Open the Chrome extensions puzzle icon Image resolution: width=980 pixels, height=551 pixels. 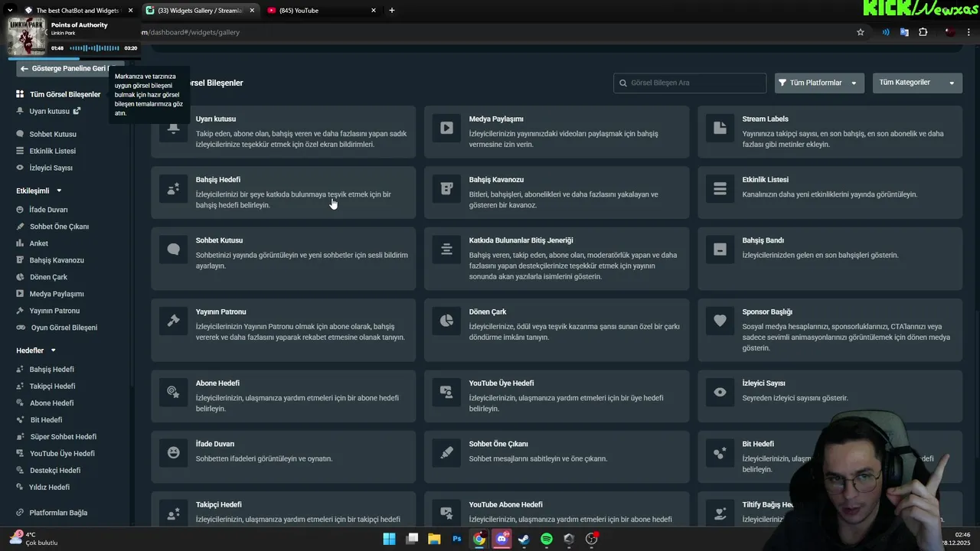[x=923, y=32]
